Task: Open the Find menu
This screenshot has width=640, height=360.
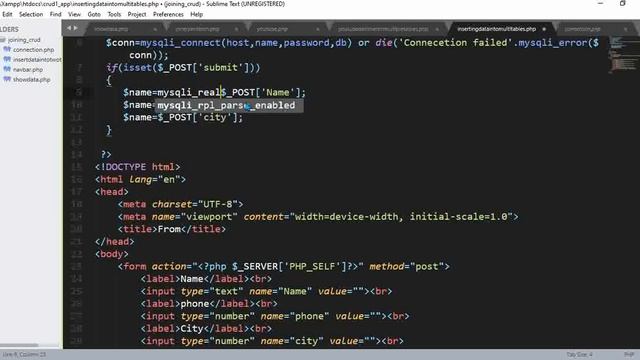Action: click(x=56, y=14)
